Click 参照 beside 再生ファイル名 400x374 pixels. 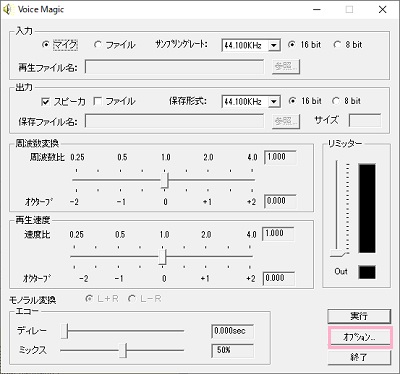pos(286,67)
